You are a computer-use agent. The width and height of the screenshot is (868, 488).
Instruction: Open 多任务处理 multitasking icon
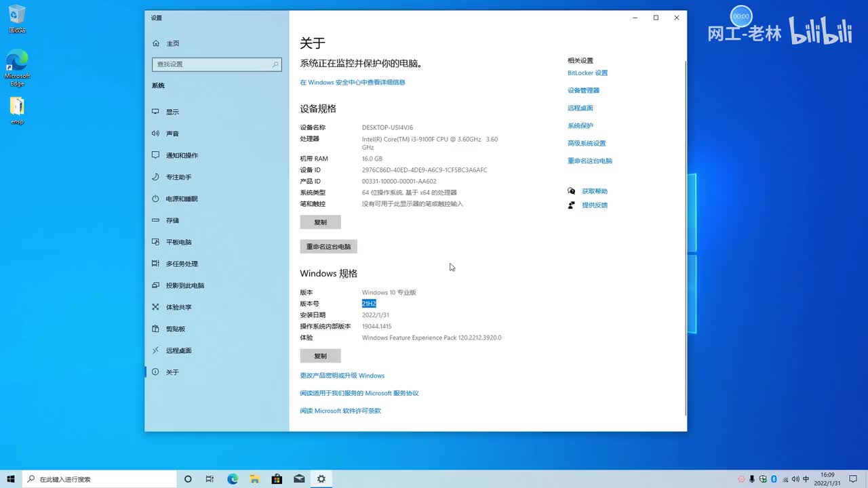point(155,264)
